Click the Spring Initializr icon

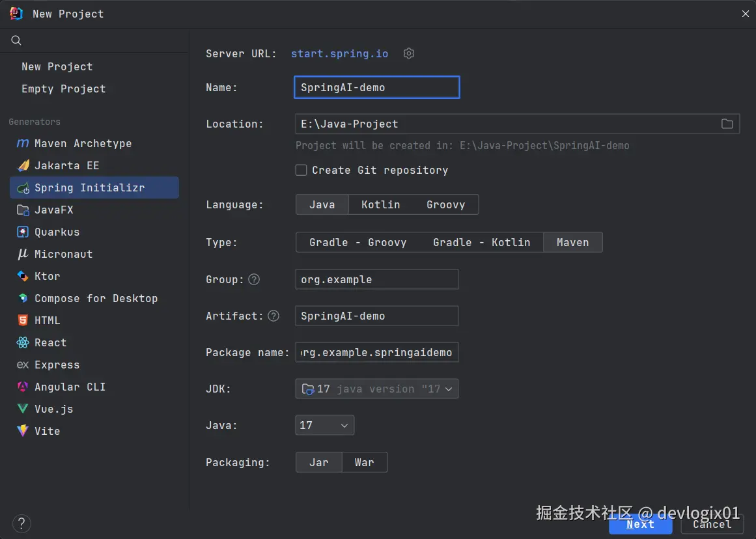(x=23, y=188)
